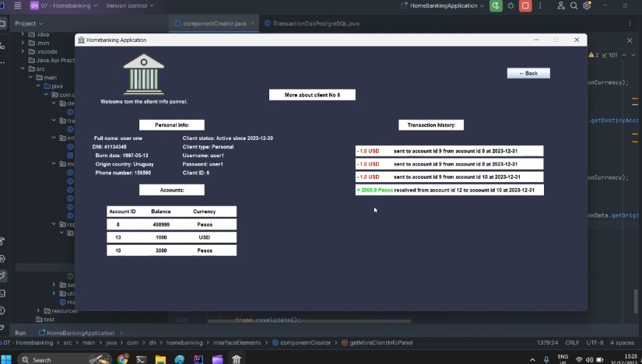The image size is (642, 364).
Task: Select account row with ID 8
Action: pos(171,224)
